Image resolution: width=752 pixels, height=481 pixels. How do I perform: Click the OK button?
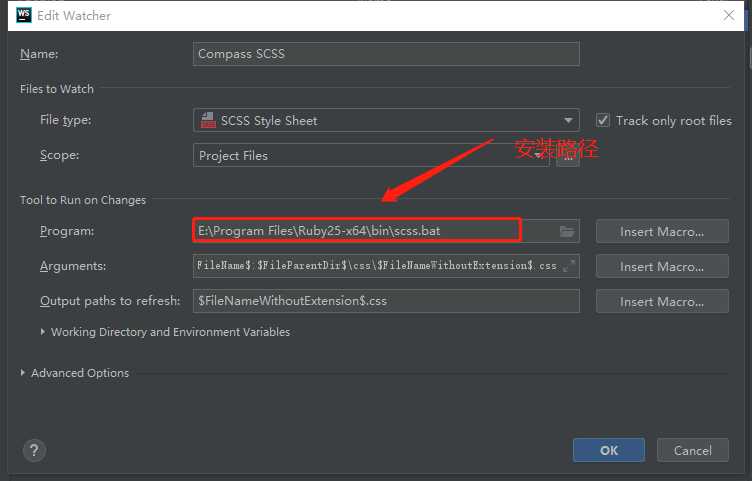pyautogui.click(x=609, y=450)
